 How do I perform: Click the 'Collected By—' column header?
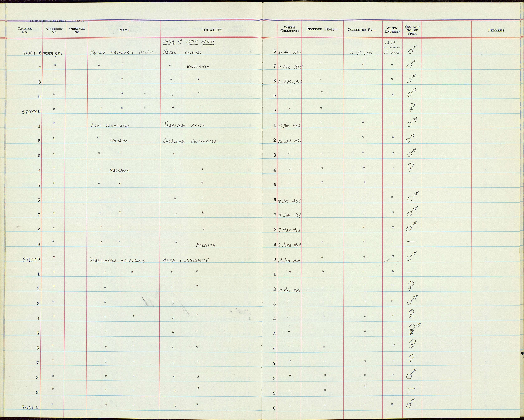click(x=362, y=30)
